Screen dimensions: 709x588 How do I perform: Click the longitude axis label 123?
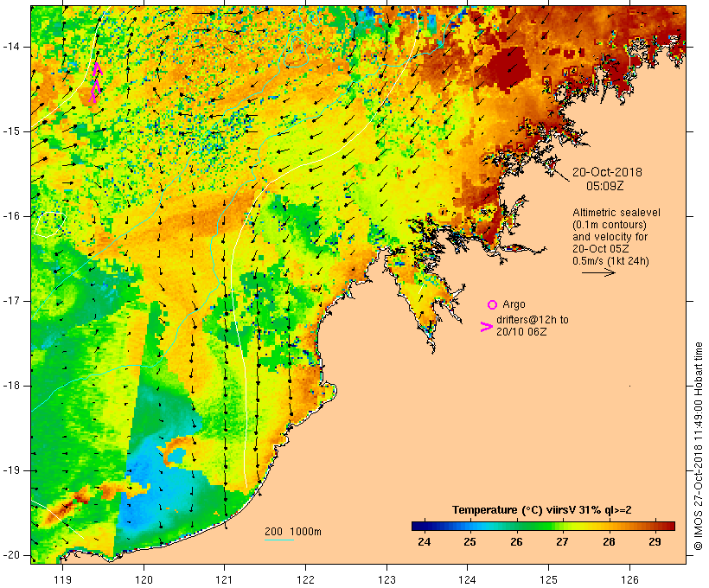pos(386,579)
